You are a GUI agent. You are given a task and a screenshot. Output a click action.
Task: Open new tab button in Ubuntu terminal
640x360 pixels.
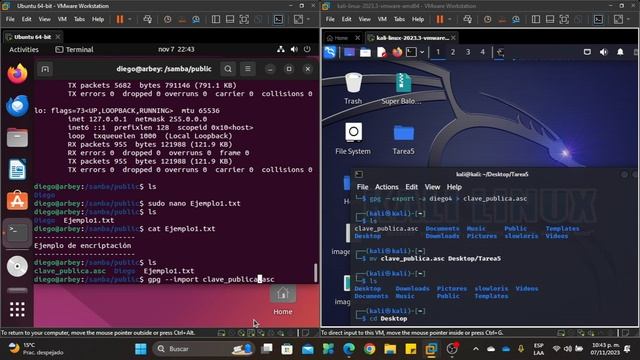(x=45, y=69)
